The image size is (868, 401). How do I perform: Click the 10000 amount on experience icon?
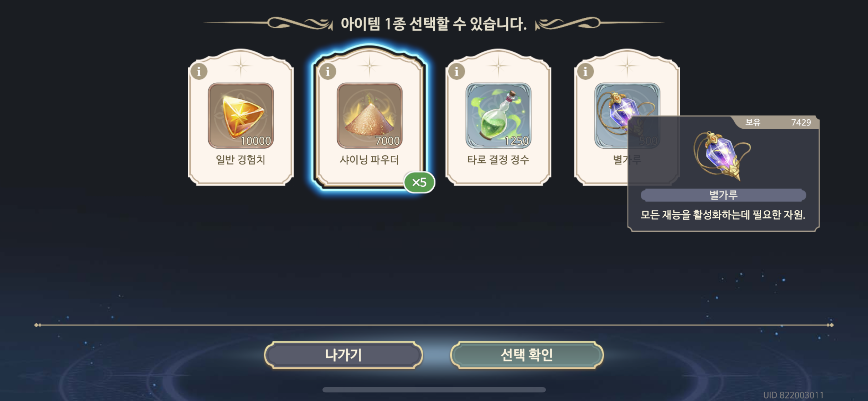256,141
